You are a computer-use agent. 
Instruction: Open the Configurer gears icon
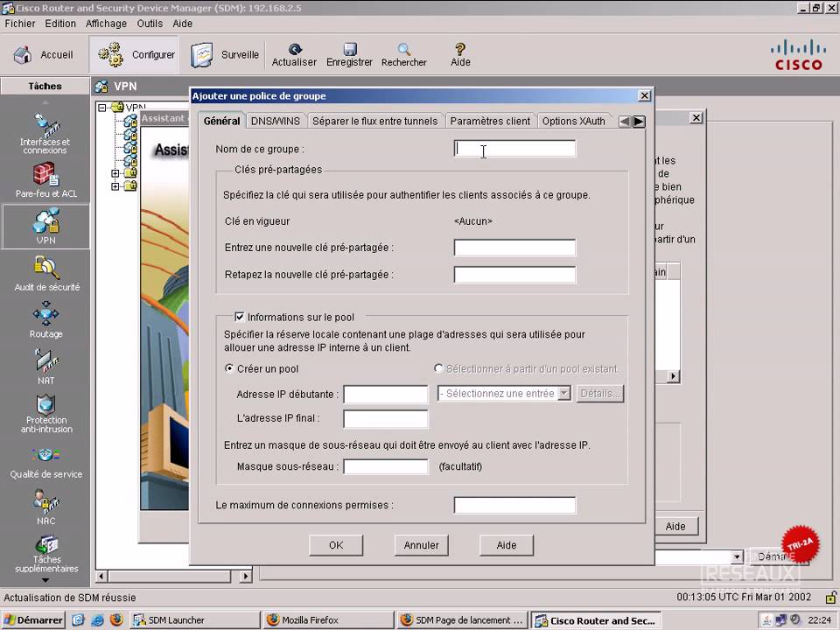tap(111, 54)
